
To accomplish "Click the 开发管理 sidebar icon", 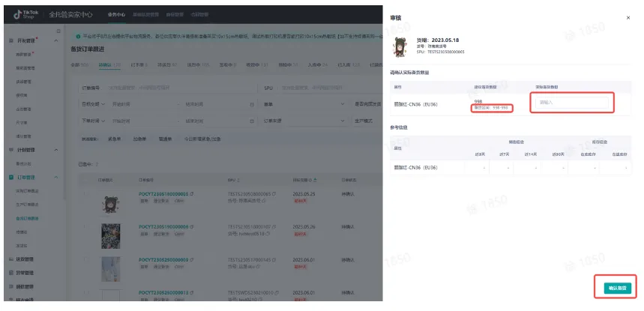I will point(11,40).
